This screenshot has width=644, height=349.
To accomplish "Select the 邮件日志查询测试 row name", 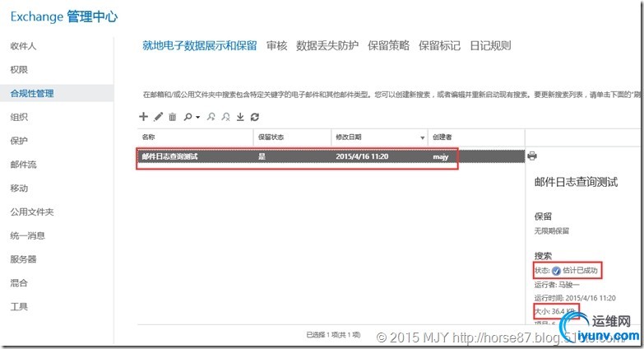I will tap(169, 156).
